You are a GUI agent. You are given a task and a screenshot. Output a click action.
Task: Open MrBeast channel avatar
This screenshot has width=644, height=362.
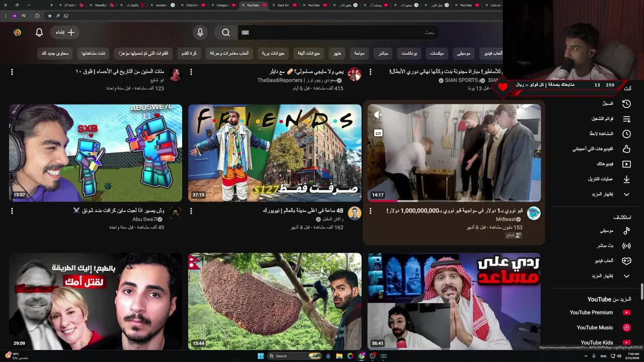[x=533, y=213]
